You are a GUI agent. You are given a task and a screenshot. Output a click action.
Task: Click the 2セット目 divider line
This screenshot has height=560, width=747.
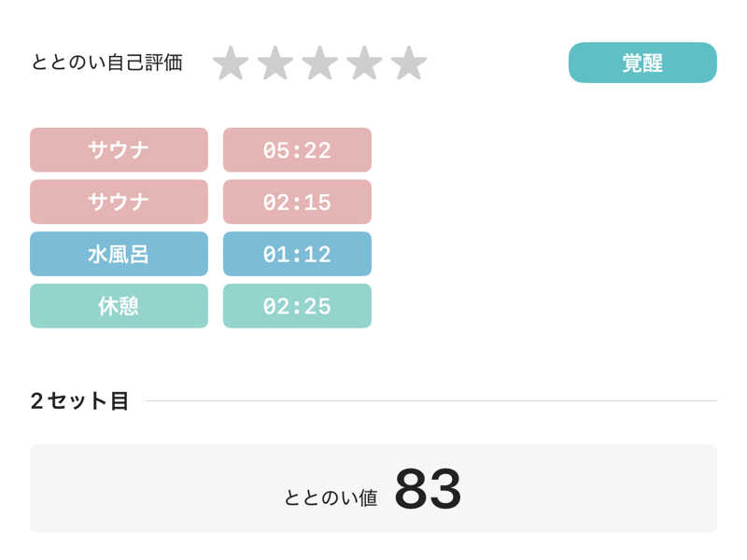(x=430, y=401)
